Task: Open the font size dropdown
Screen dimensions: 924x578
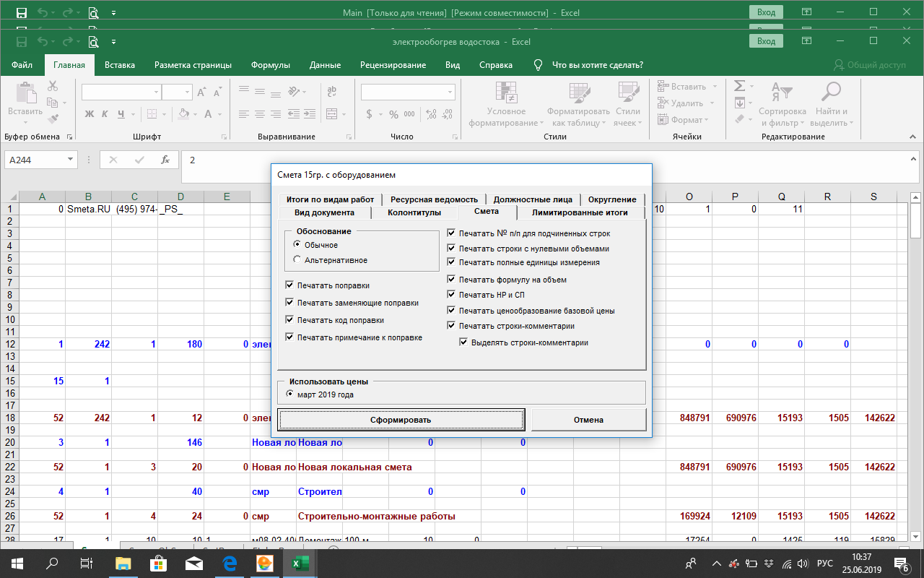Action: click(x=186, y=92)
